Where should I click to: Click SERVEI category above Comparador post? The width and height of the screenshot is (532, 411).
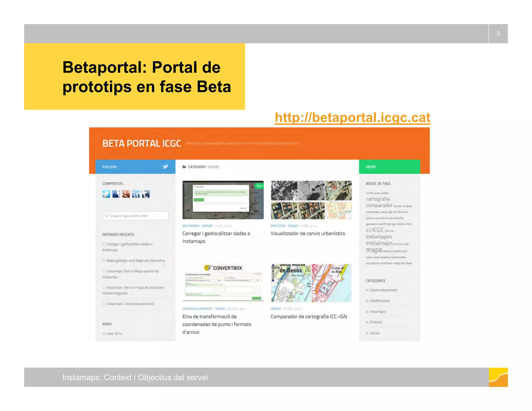point(276,309)
